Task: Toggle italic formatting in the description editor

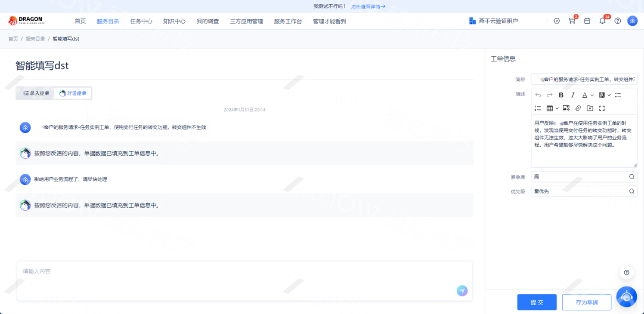Action: tap(573, 95)
